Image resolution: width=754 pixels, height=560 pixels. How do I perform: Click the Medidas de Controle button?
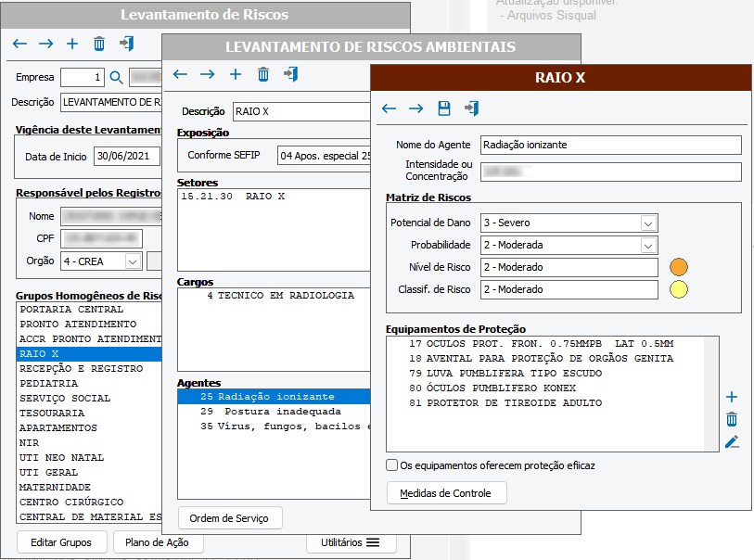[x=446, y=492]
